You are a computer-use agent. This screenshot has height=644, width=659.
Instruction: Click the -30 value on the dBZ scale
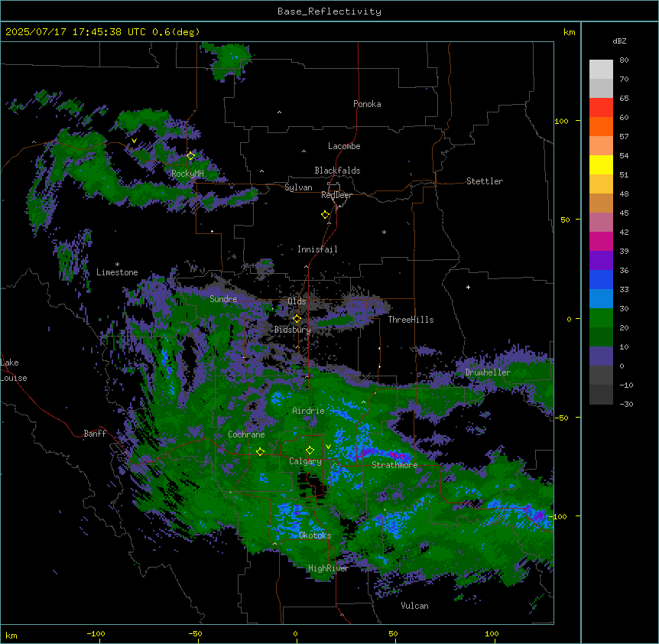[626, 405]
